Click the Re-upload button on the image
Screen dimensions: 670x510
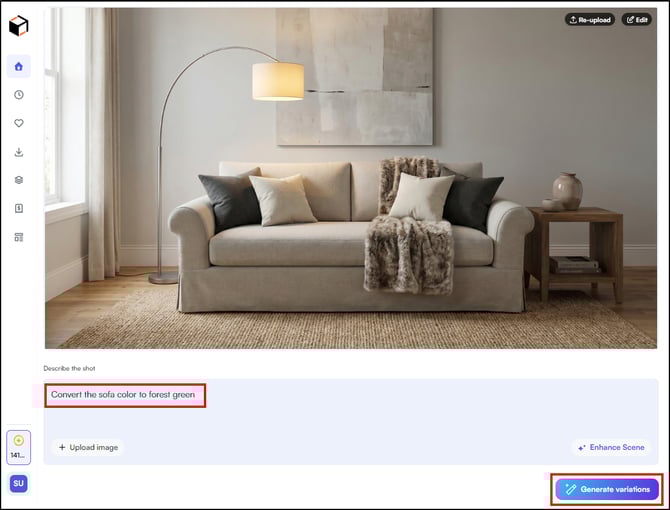point(590,20)
